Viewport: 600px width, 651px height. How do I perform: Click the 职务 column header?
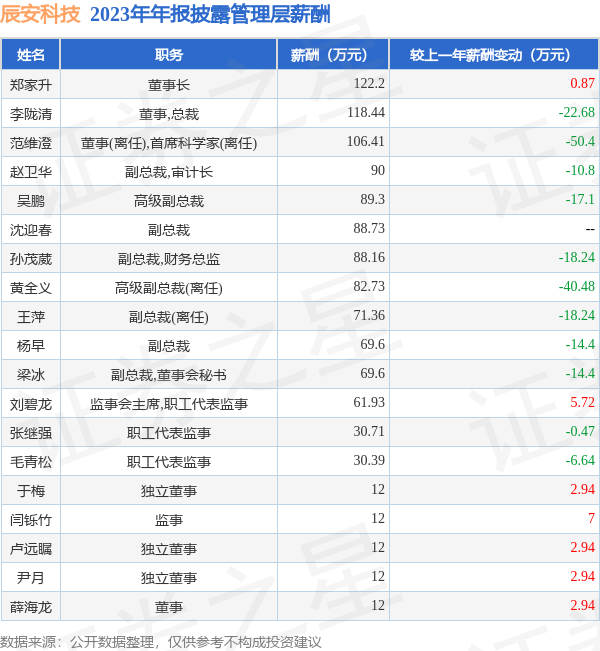pyautogui.click(x=169, y=54)
